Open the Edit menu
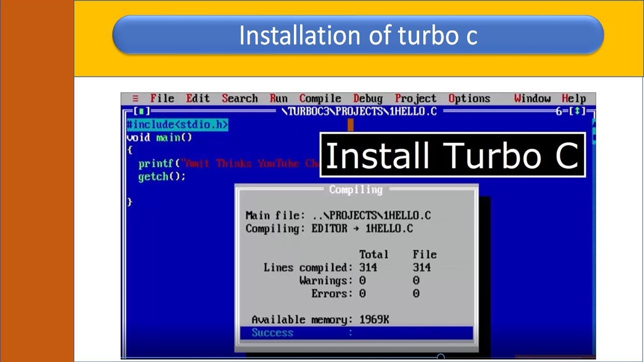The image size is (644, 362). [198, 99]
